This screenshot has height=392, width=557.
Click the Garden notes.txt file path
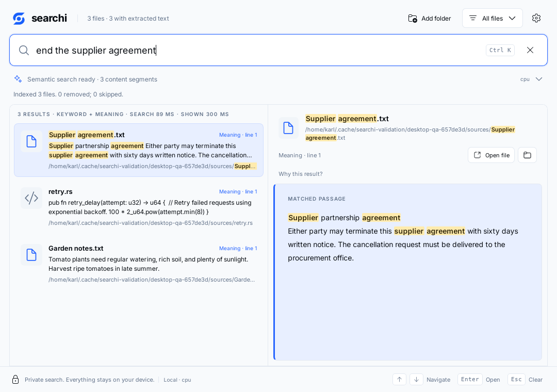coord(152,280)
